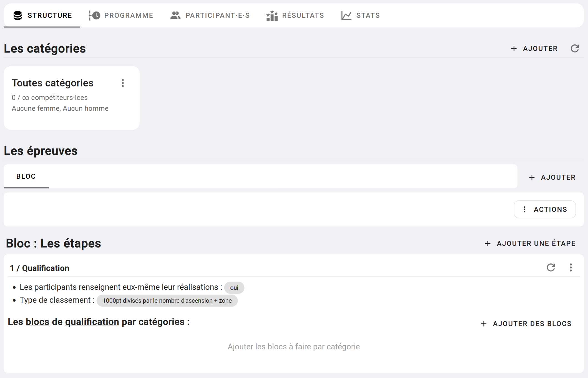Click Ajouter des blocs button
Image resolution: width=588 pixels, height=378 pixels.
coord(526,324)
